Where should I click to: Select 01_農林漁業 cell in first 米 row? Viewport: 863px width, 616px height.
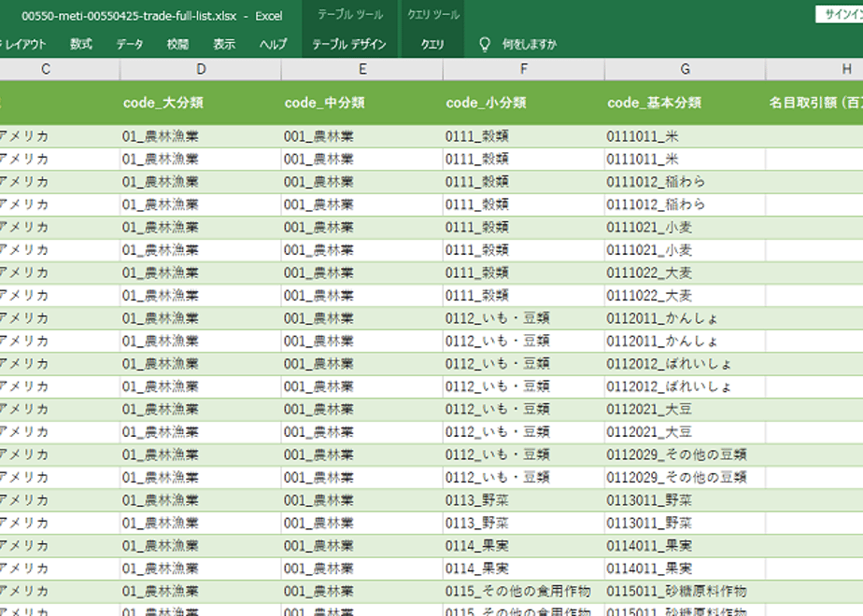(x=201, y=136)
